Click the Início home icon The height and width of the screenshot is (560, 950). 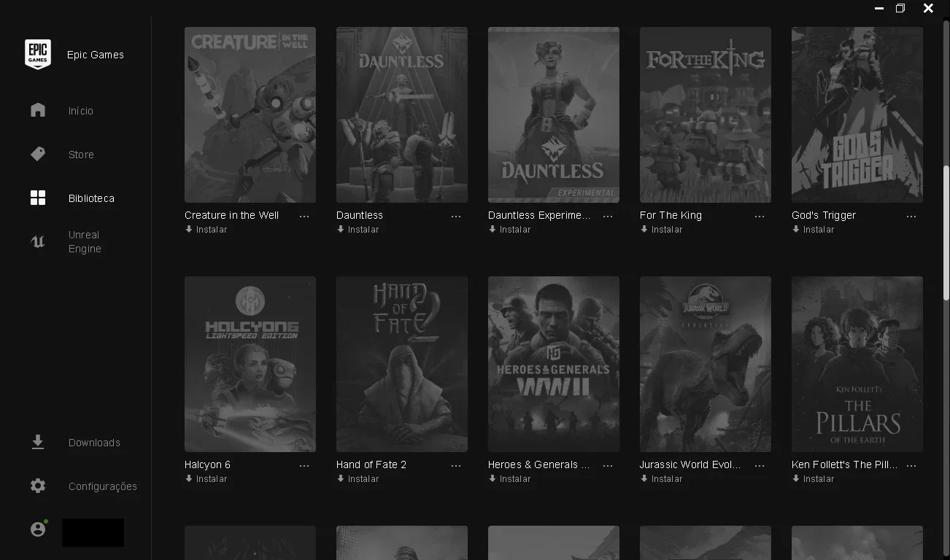[x=38, y=110]
